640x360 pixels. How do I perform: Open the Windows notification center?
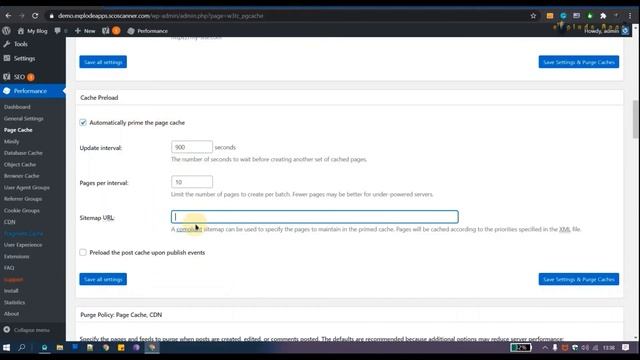tap(626, 348)
